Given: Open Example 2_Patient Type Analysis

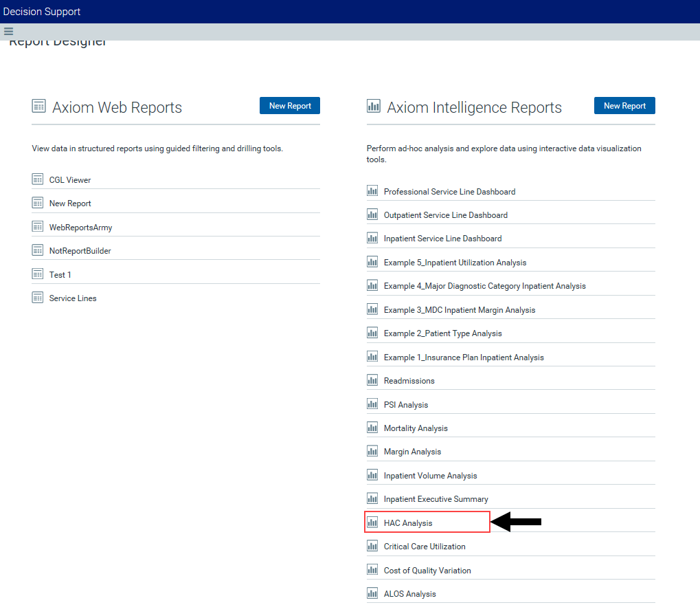Looking at the screenshot, I should (443, 333).
